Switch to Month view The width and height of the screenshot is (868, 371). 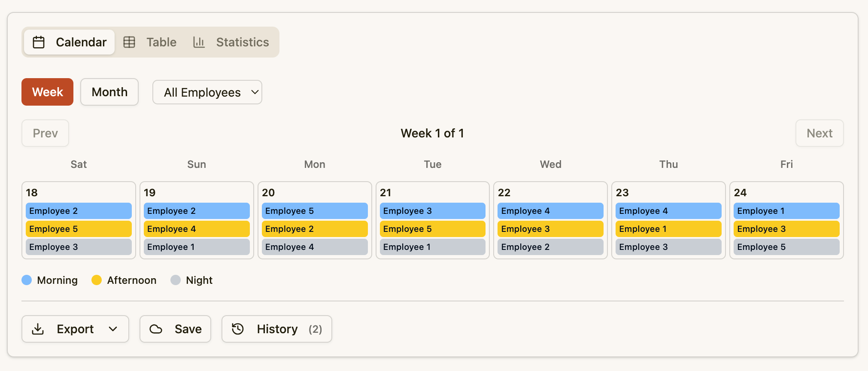[109, 91]
